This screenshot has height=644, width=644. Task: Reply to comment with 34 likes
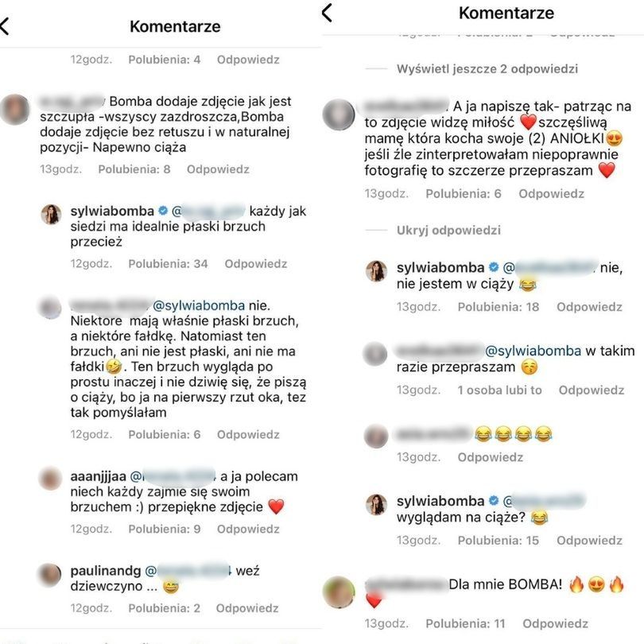coord(256,264)
